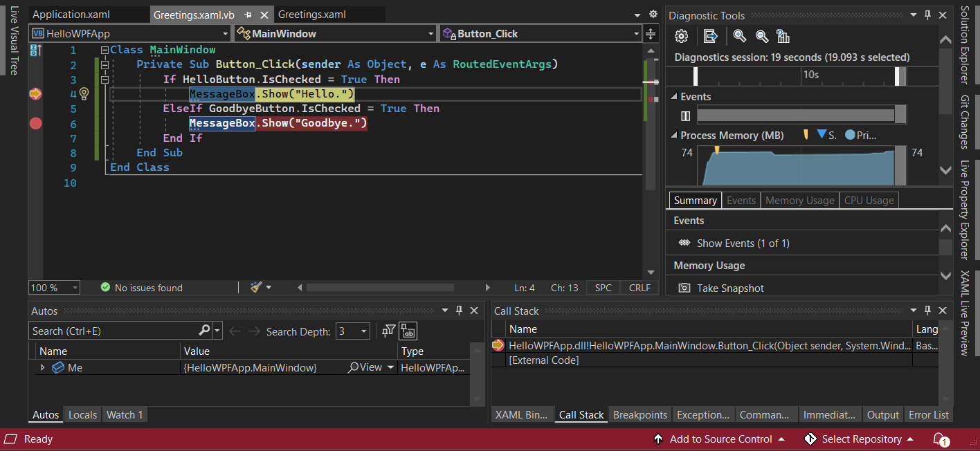The image size is (980, 451).
Task: Collapse the Process Memory section
Action: (673, 135)
